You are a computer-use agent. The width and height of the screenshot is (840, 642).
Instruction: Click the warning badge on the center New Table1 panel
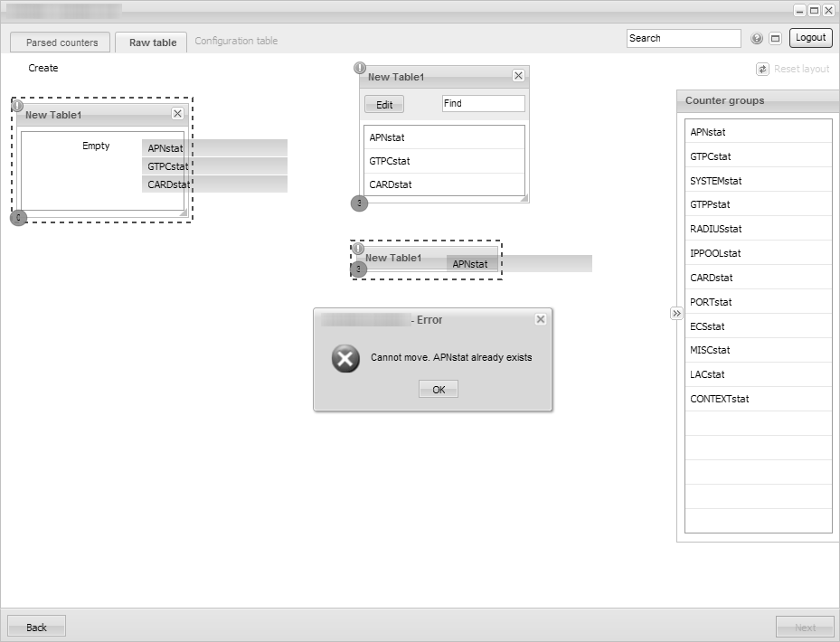pos(360,68)
